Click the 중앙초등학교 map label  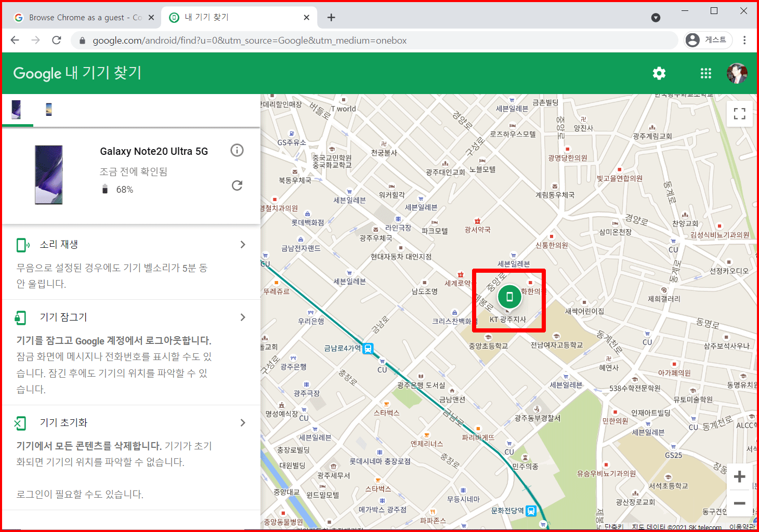pyautogui.click(x=489, y=345)
